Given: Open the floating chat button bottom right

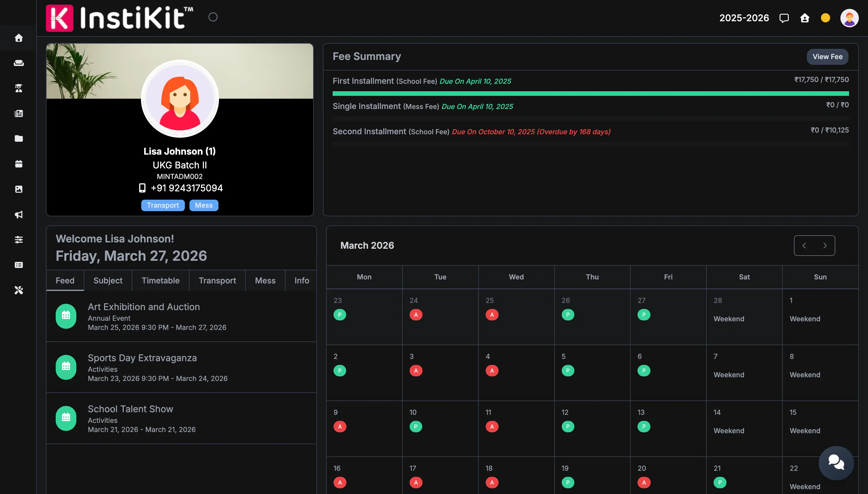Looking at the screenshot, I should (x=836, y=462).
